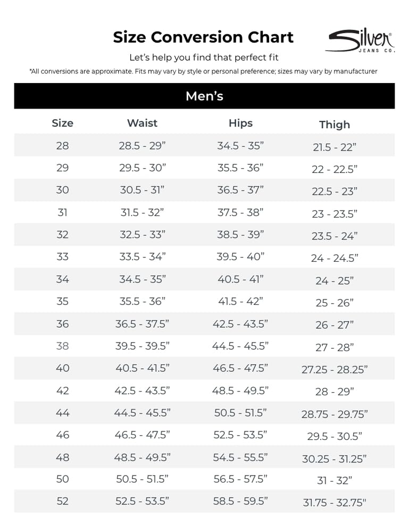Click waist value 36.5 - 37.5"
Viewport: 409px width, 532px height.
pos(142,323)
